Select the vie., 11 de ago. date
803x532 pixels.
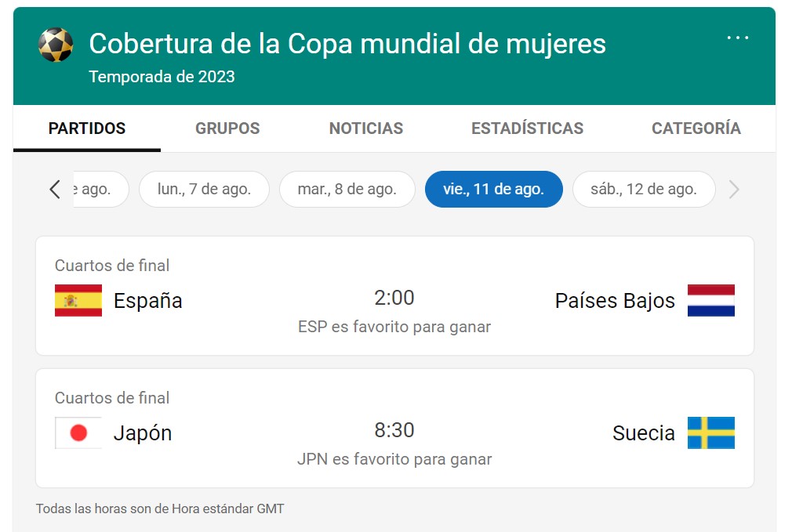[493, 189]
